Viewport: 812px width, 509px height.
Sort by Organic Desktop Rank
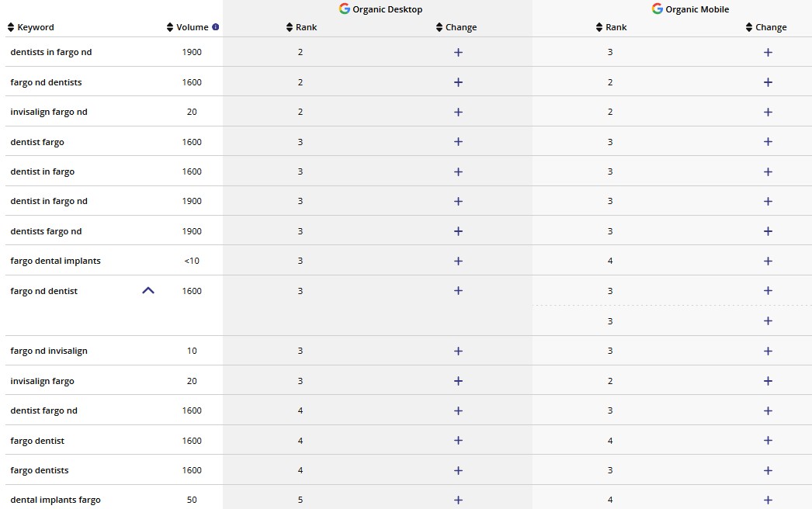pos(301,27)
